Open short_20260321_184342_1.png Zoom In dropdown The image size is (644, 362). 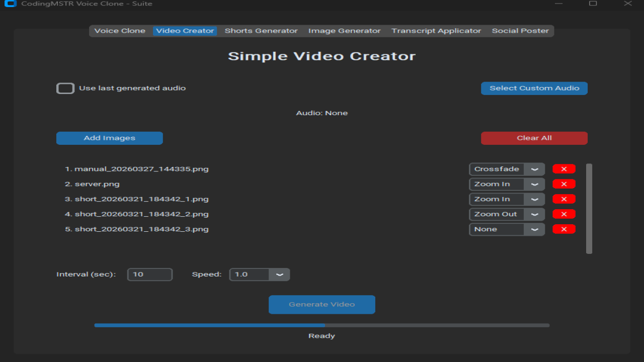point(507,199)
